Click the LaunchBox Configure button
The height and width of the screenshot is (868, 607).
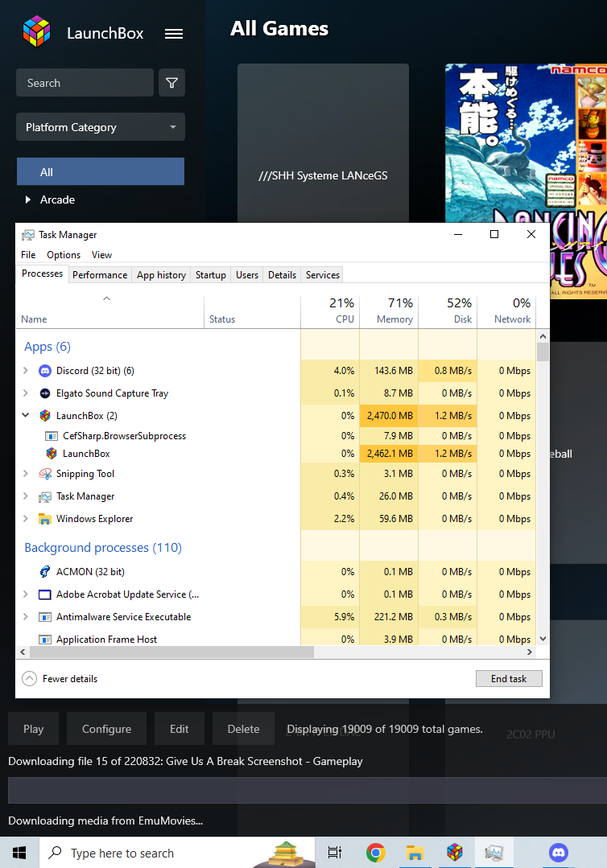pyautogui.click(x=107, y=729)
